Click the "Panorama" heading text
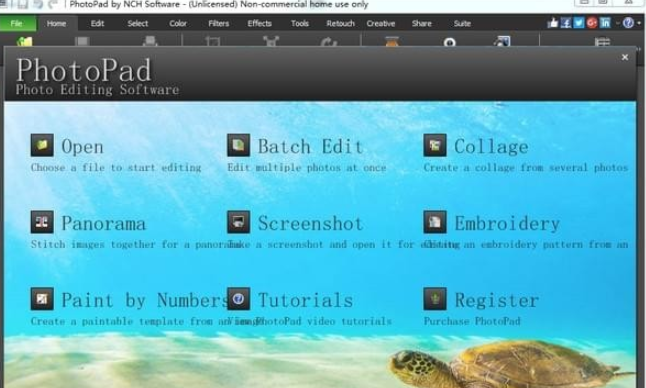This screenshot has height=388, width=646. pyautogui.click(x=103, y=224)
